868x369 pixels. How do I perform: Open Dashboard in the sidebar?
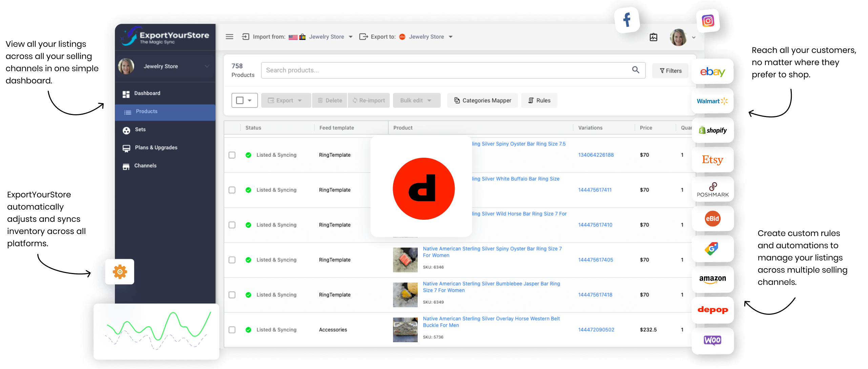pyautogui.click(x=147, y=93)
